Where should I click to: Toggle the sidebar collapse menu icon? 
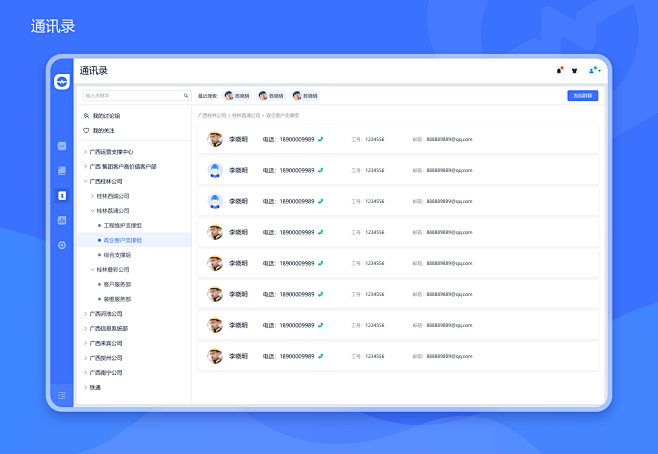click(x=62, y=395)
